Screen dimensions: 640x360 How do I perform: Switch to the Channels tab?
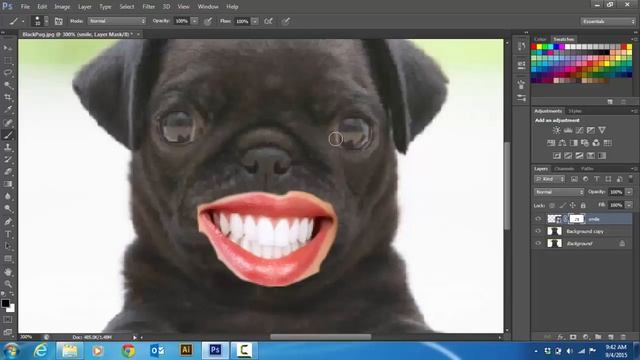coord(564,169)
